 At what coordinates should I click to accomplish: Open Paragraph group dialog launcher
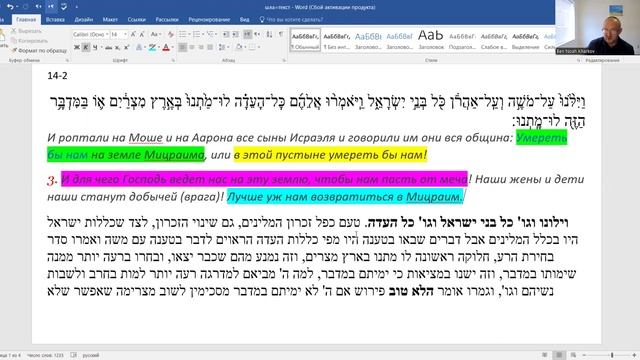coord(284,60)
